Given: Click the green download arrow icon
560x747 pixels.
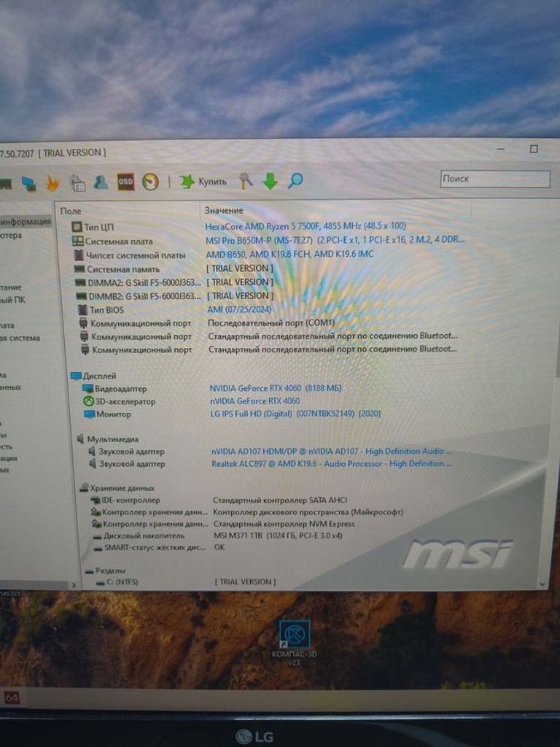Looking at the screenshot, I should (x=270, y=181).
